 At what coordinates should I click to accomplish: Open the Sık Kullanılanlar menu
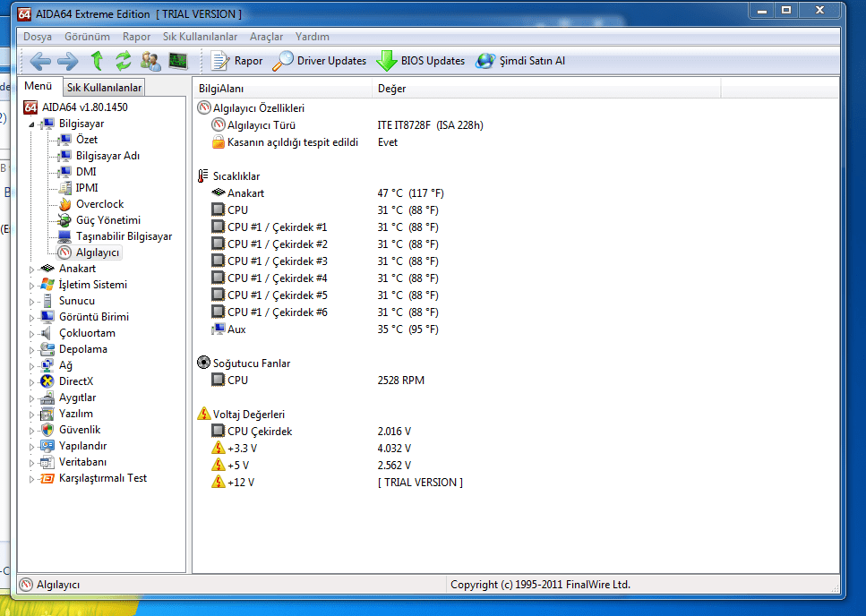[200, 37]
